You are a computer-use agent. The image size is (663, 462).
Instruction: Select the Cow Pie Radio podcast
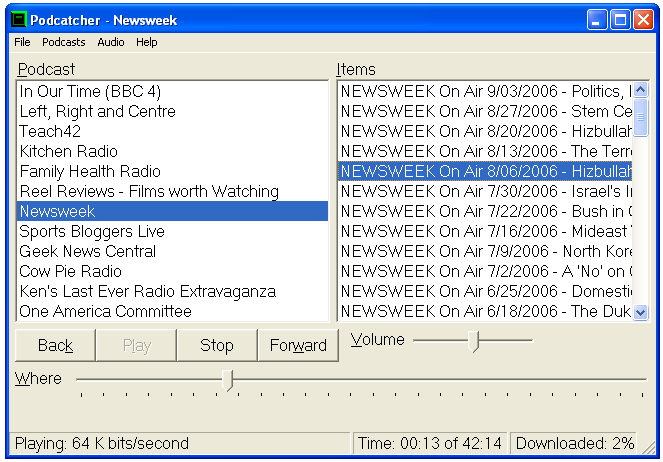pyautogui.click(x=173, y=271)
